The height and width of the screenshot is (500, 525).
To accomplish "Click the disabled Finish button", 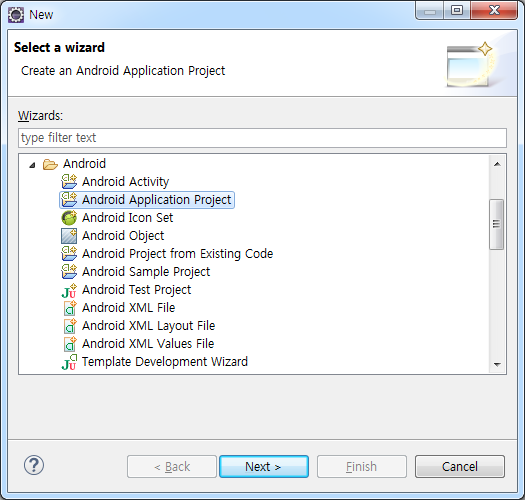I will [362, 466].
